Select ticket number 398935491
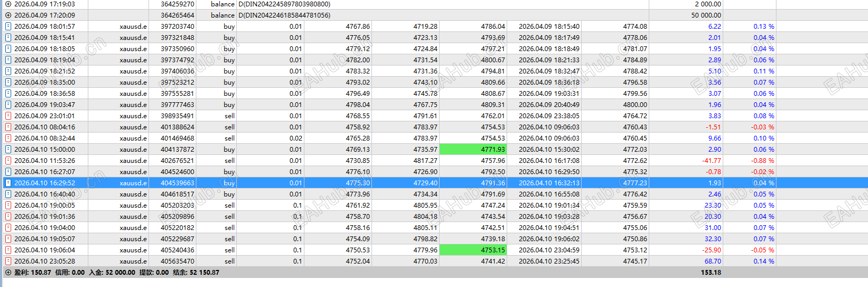This screenshot has height=287, width=868. pos(177,116)
